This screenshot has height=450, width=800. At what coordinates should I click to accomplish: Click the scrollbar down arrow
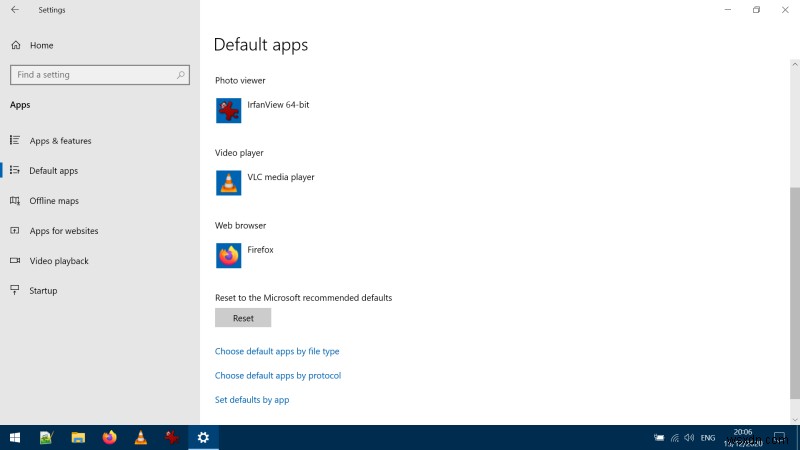794,420
